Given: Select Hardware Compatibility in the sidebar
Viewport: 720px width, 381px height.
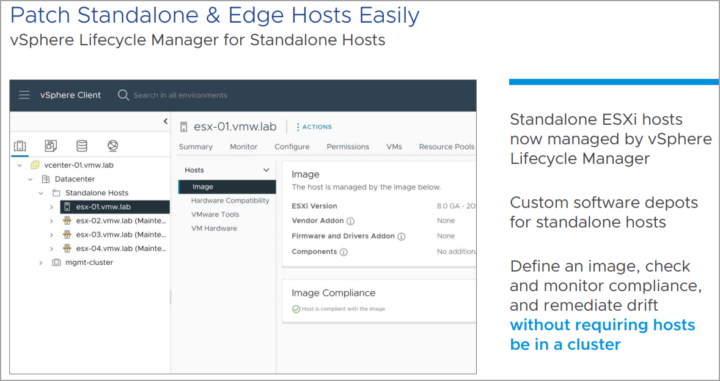Looking at the screenshot, I should pyautogui.click(x=230, y=201).
